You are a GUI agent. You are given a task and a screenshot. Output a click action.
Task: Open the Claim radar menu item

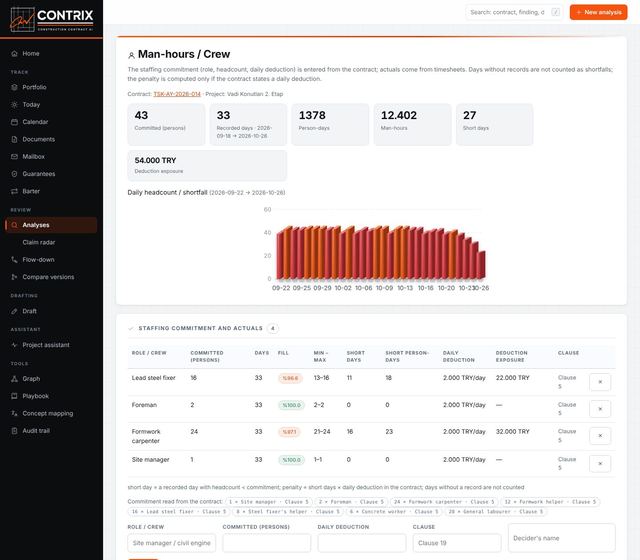coord(39,242)
